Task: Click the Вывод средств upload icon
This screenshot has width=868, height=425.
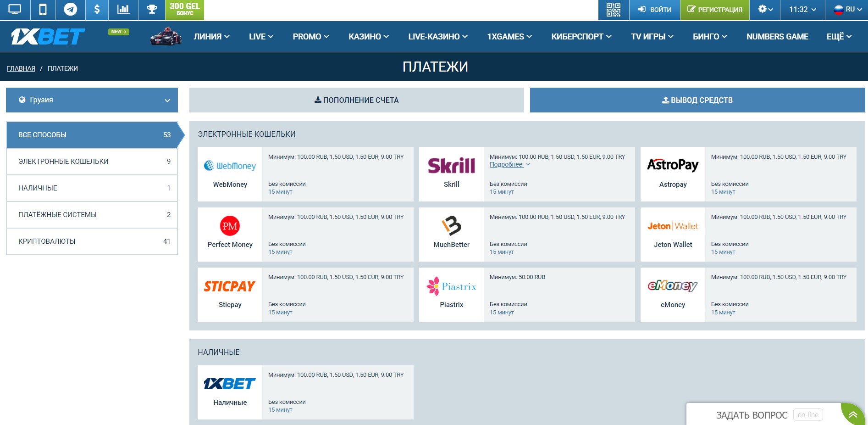Action: tap(665, 100)
